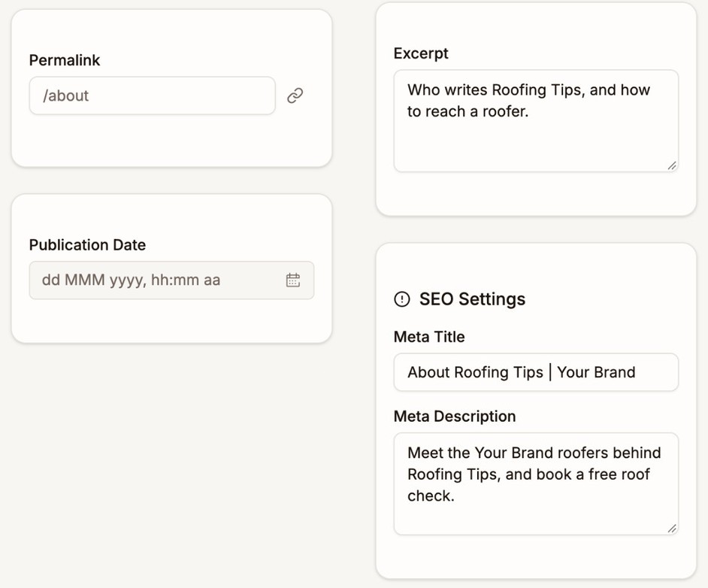Grab the Excerpt textarea resize handle
The height and width of the screenshot is (588, 708).
point(672,165)
